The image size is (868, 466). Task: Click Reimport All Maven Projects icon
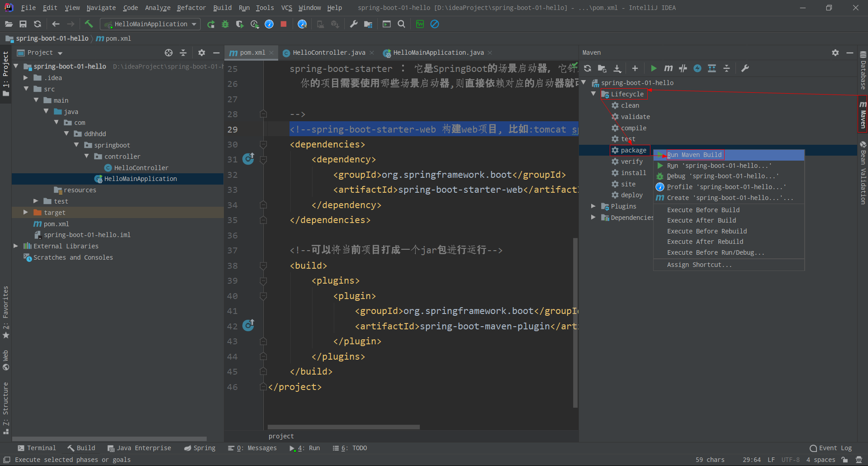588,68
